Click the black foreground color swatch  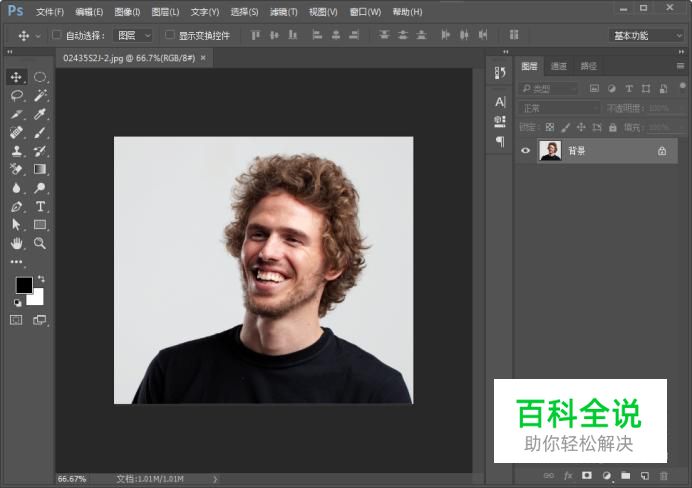click(x=24, y=285)
